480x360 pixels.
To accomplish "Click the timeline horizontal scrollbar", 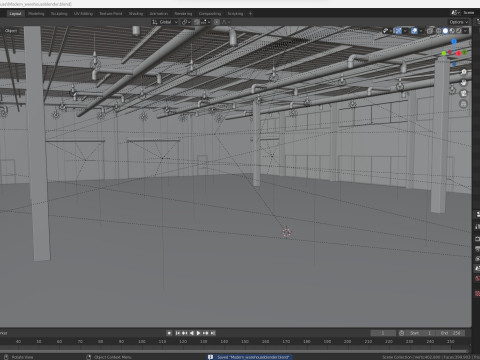I will [234, 351].
